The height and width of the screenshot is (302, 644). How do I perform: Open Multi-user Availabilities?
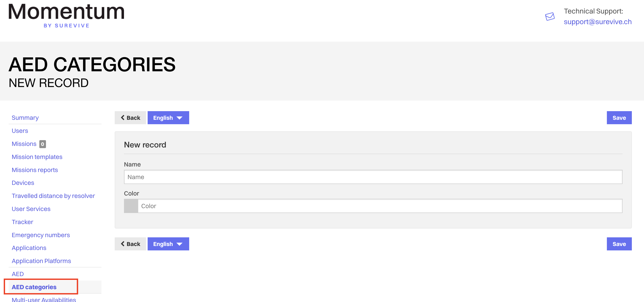click(x=44, y=300)
